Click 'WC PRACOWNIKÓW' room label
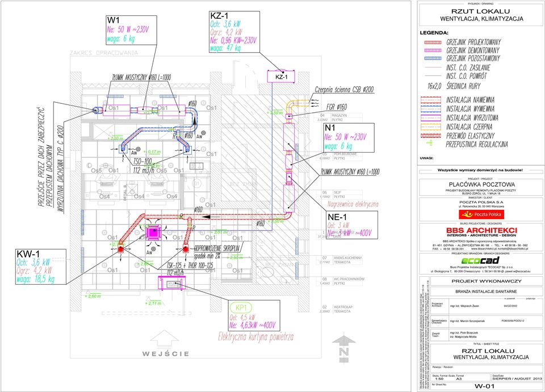 point(349,279)
